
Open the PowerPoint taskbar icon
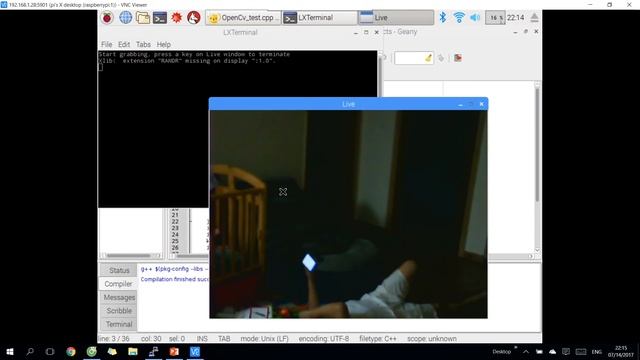174,351
